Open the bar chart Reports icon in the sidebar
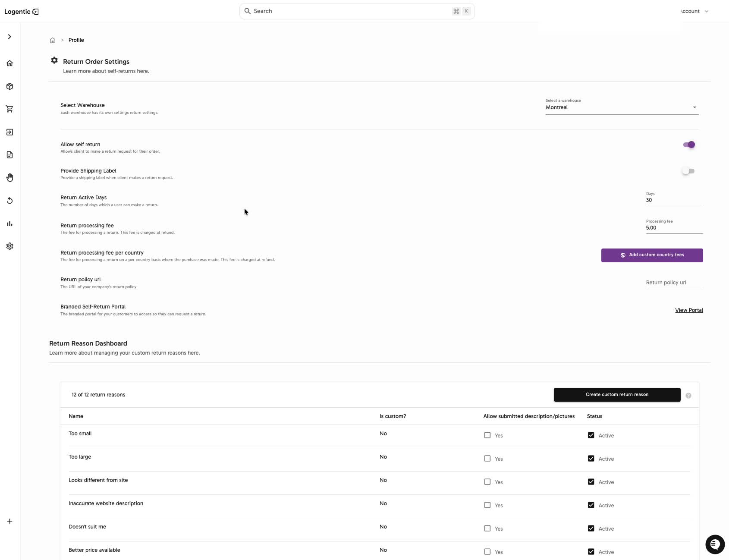The image size is (729, 560). 9,223
